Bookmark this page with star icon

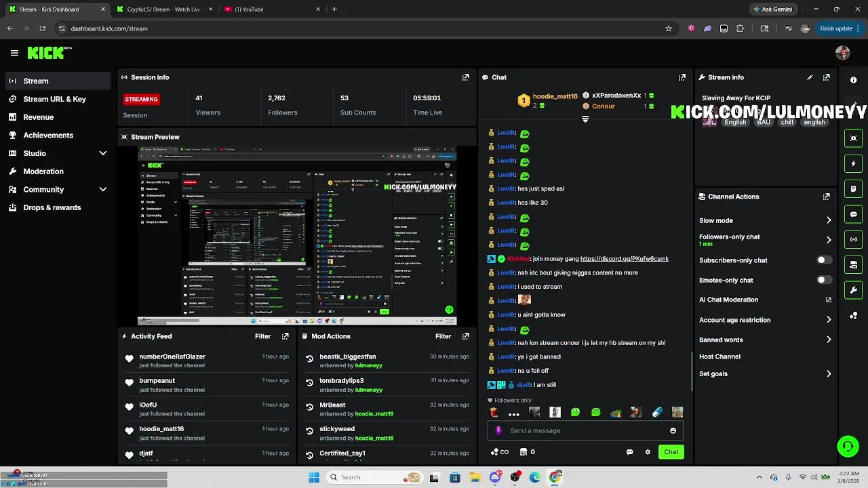(669, 28)
